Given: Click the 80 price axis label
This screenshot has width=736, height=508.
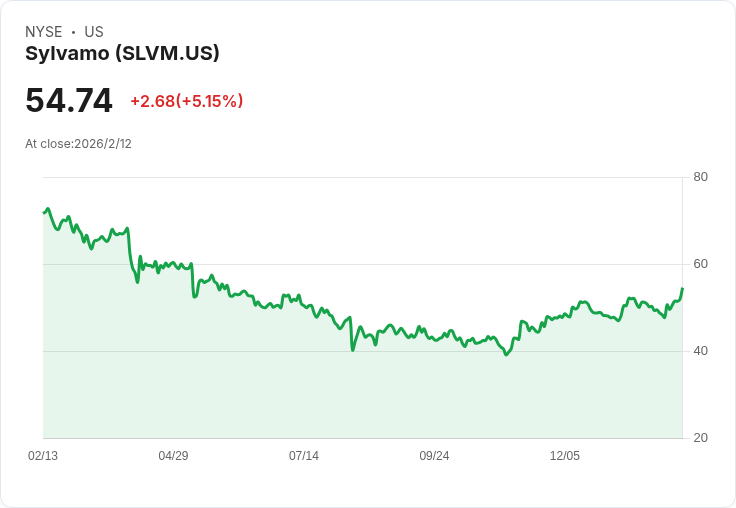Looking at the screenshot, I should coord(700,177).
